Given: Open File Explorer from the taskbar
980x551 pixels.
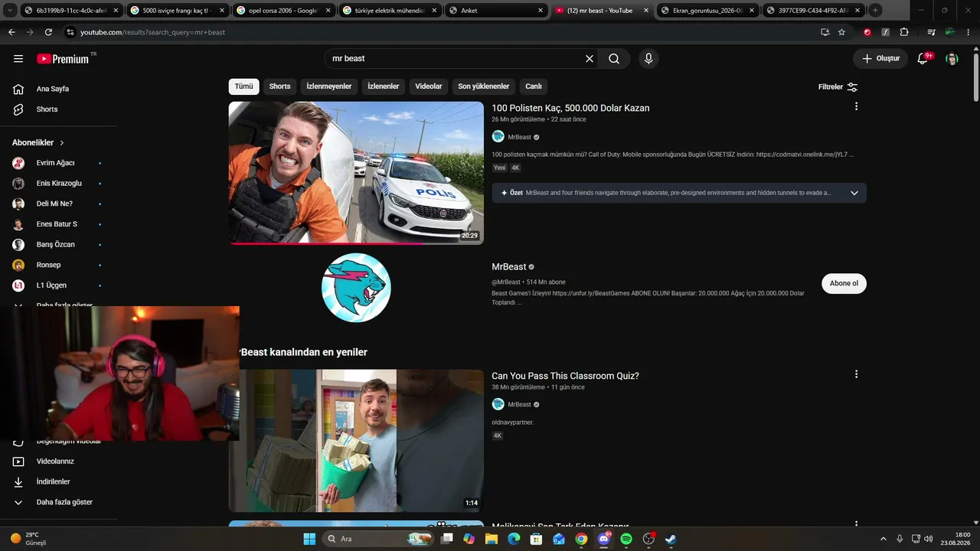Looking at the screenshot, I should coord(491,539).
